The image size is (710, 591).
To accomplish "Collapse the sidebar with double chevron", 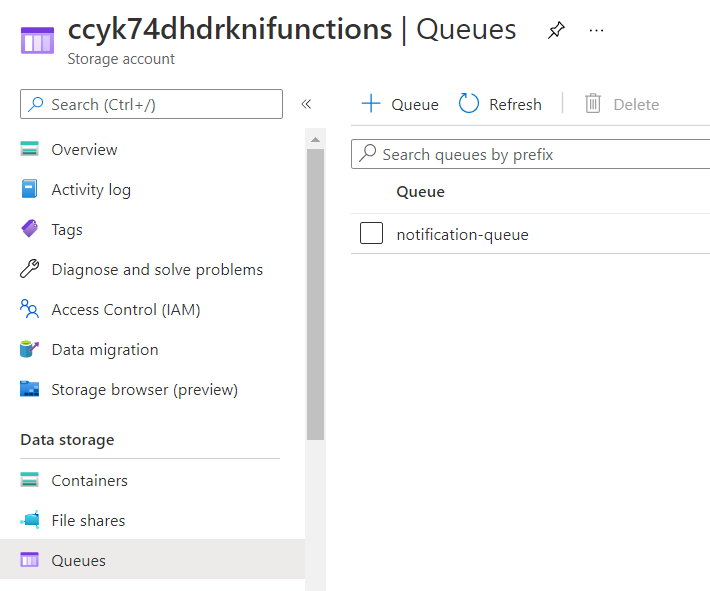I will 306,104.
